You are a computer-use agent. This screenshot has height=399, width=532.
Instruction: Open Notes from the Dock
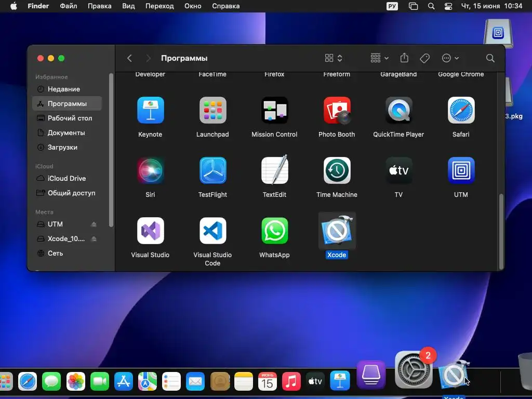coord(243,381)
